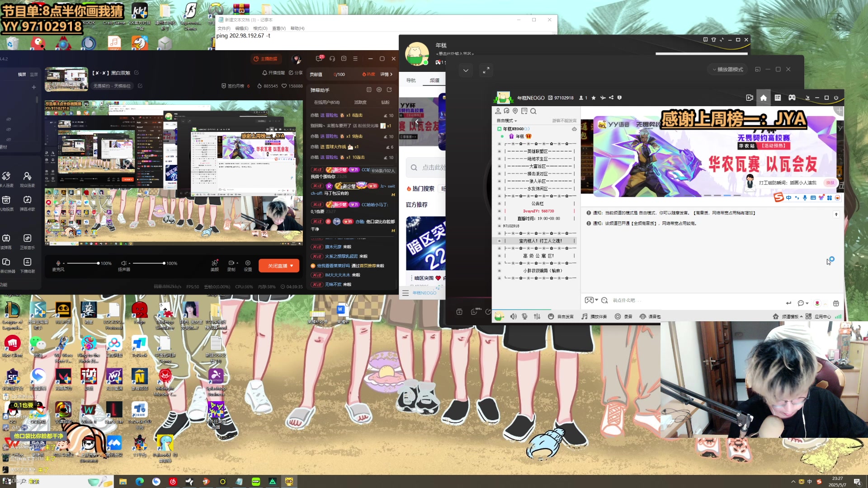The width and height of the screenshot is (868, 488).
Task: Expand 详情 details arrow in contribution panel
Action: click(x=387, y=75)
